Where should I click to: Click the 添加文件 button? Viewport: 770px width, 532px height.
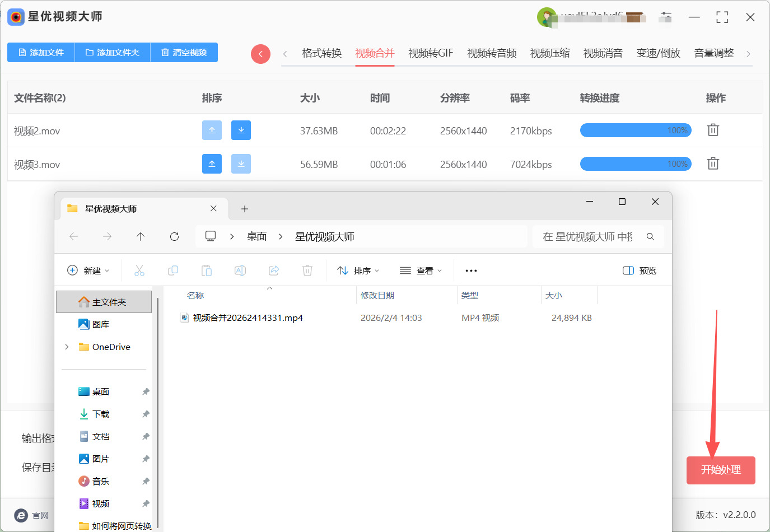(x=41, y=53)
